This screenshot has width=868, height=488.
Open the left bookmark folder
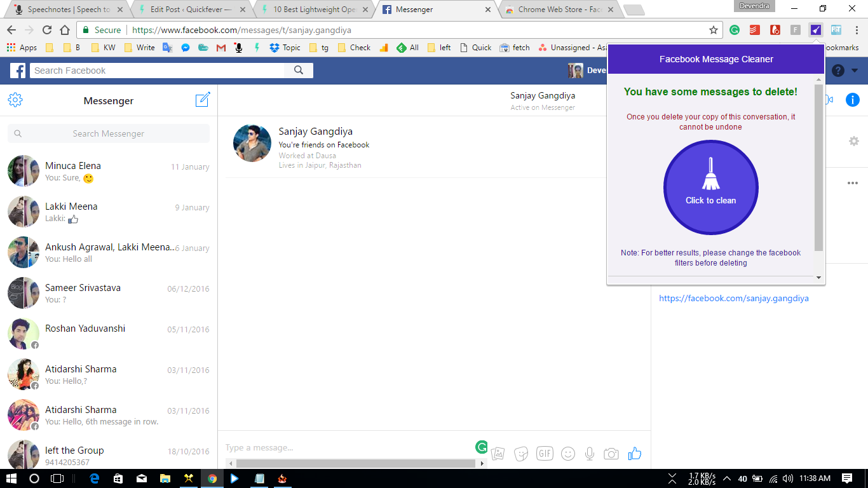tap(440, 48)
